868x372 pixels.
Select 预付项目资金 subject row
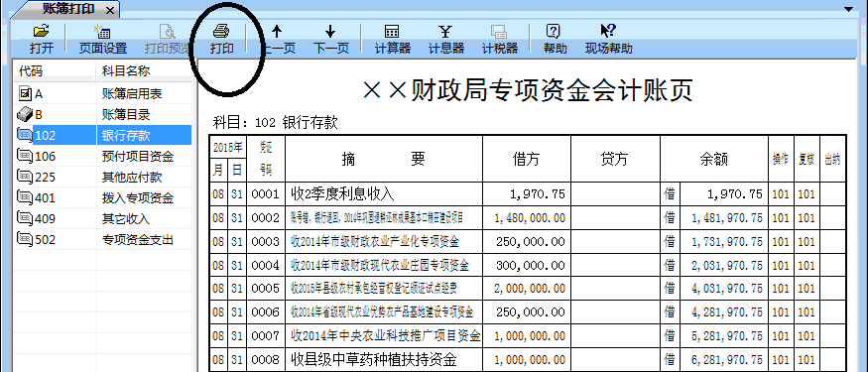click(x=103, y=157)
